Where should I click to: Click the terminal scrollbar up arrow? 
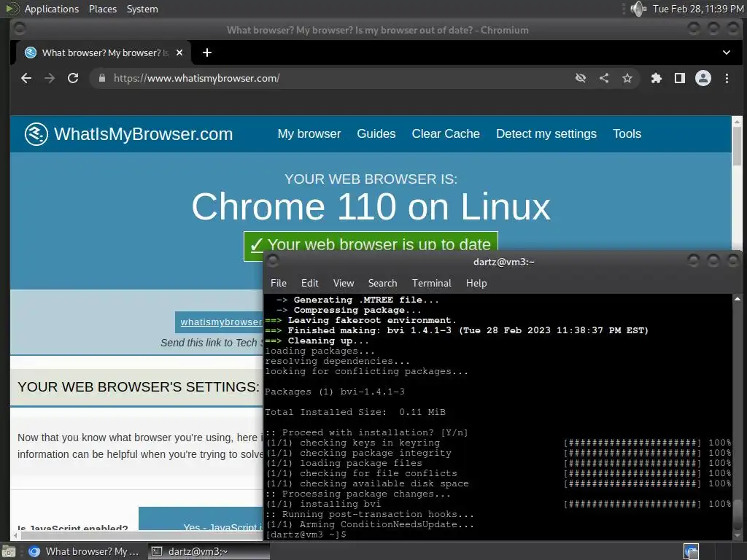(x=737, y=299)
